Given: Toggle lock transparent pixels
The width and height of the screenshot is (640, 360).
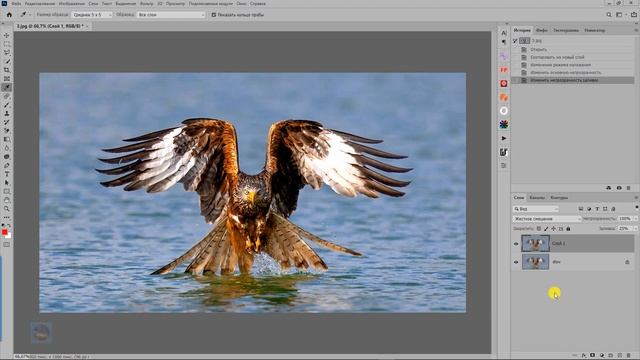Looking at the screenshot, I should click(x=539, y=229).
